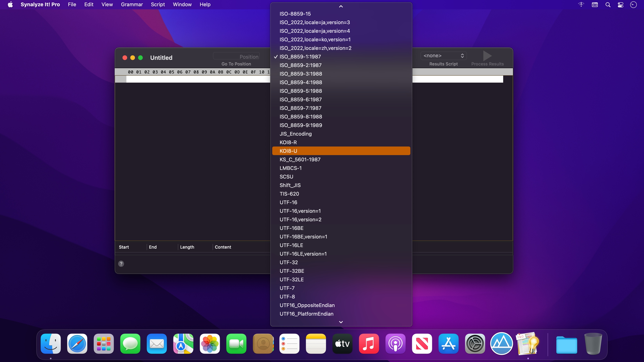Select KOI8-R encoding

click(x=341, y=142)
